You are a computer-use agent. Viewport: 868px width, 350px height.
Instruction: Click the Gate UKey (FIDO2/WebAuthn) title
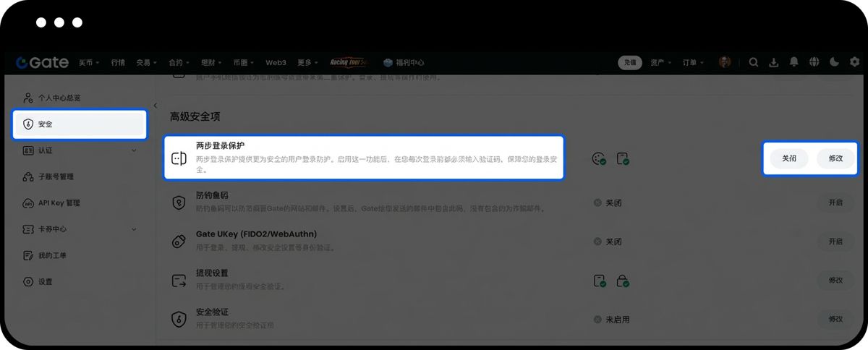257,234
